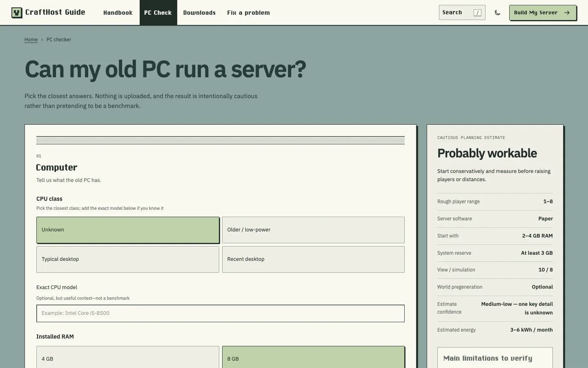Go to the Downloads nav item
Viewport: 588px width, 368px height.
[x=199, y=13]
